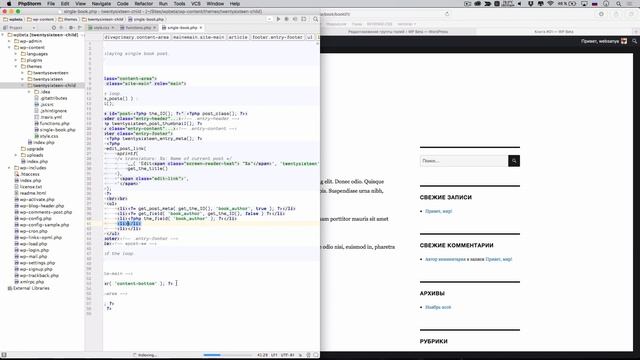The image size is (640, 360).
Task: Expand the wp-includes folder
Action: coord(10,168)
